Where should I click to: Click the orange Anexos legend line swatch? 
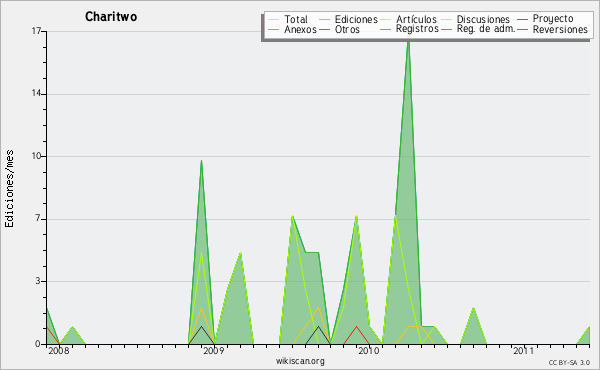[274, 29]
